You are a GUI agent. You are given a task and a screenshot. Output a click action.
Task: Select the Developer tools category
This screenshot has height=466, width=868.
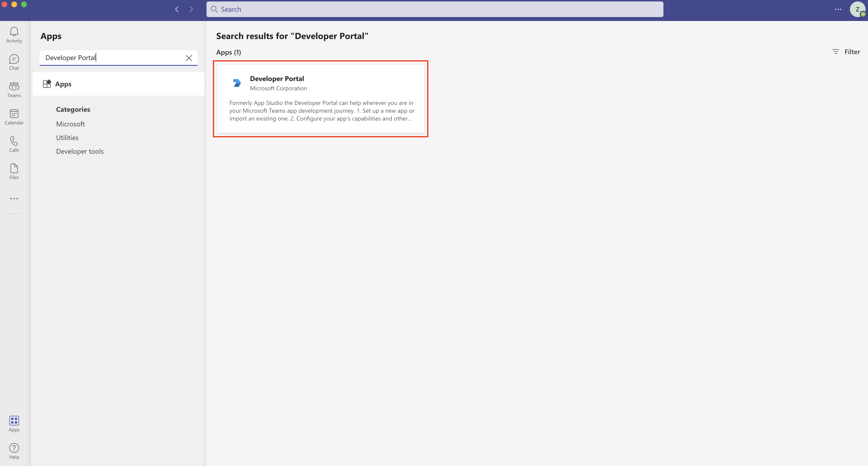(80, 151)
